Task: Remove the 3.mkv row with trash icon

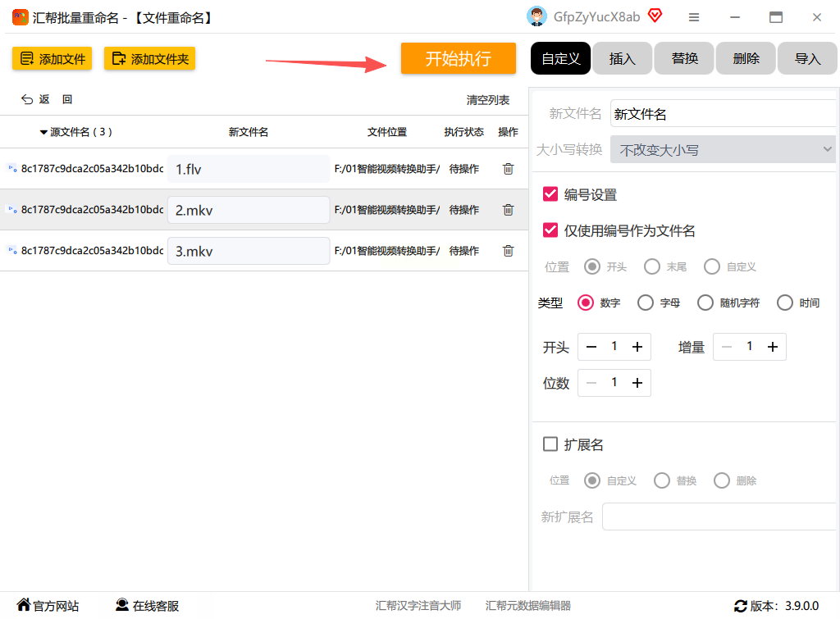Action: tap(508, 251)
